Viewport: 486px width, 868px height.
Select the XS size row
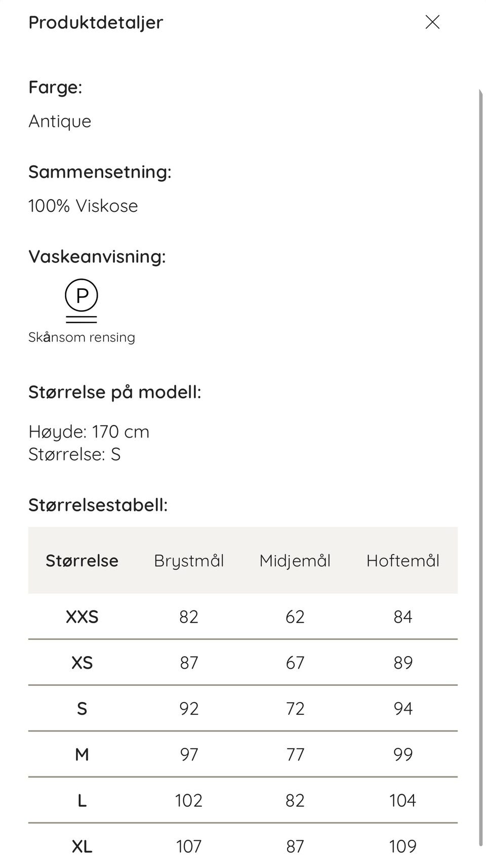pyautogui.click(x=83, y=663)
